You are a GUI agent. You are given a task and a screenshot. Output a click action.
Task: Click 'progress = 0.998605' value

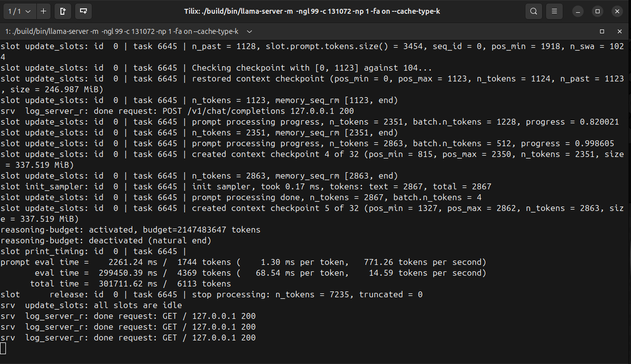coord(567,143)
